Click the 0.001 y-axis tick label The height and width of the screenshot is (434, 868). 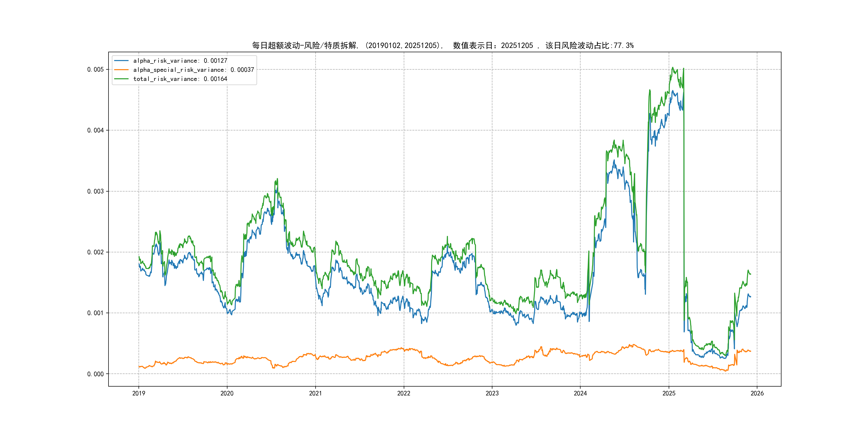pos(95,313)
